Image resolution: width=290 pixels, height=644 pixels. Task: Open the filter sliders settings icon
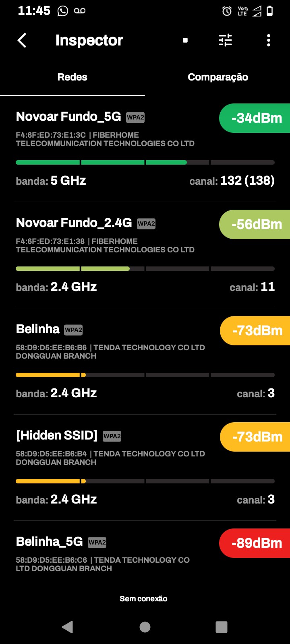coord(225,40)
